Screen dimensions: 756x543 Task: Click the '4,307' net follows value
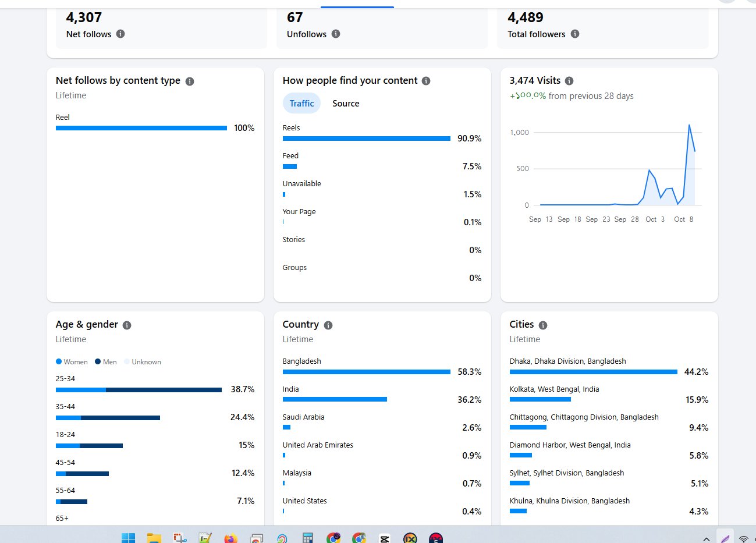tap(84, 17)
